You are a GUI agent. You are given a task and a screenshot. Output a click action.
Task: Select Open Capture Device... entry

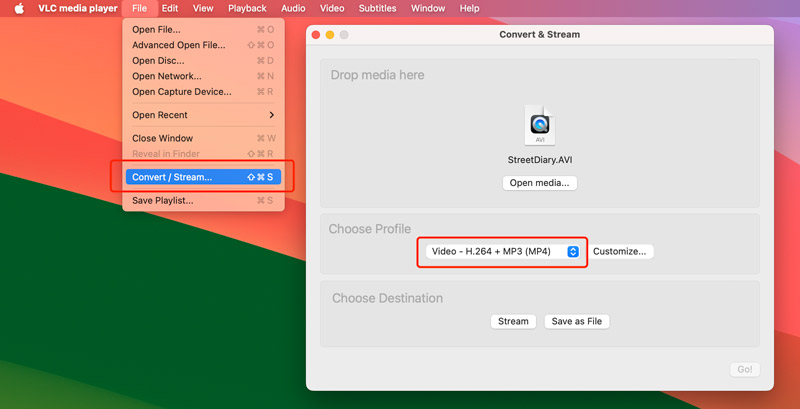203,92
